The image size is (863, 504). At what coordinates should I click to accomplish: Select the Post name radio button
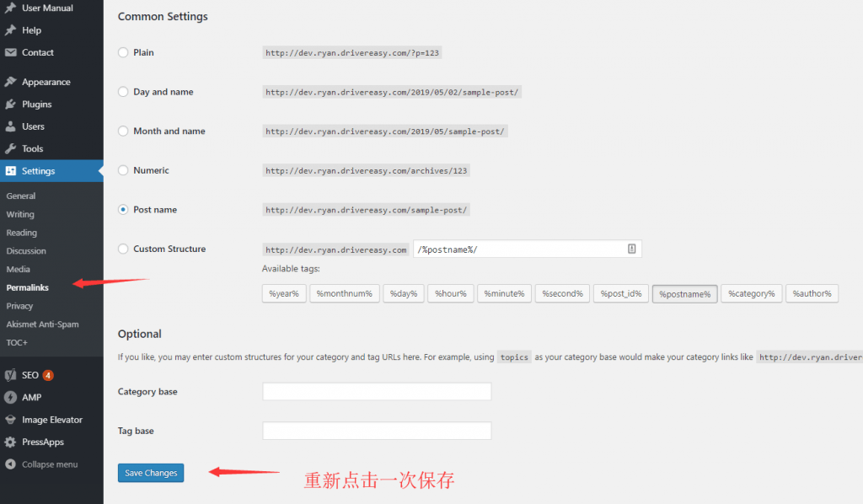[123, 210]
